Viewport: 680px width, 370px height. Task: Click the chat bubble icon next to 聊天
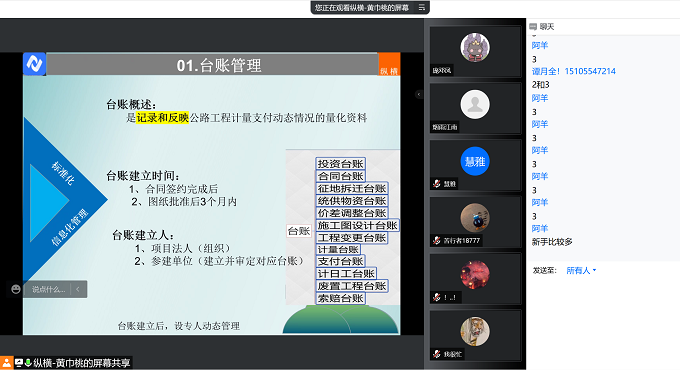tap(533, 27)
